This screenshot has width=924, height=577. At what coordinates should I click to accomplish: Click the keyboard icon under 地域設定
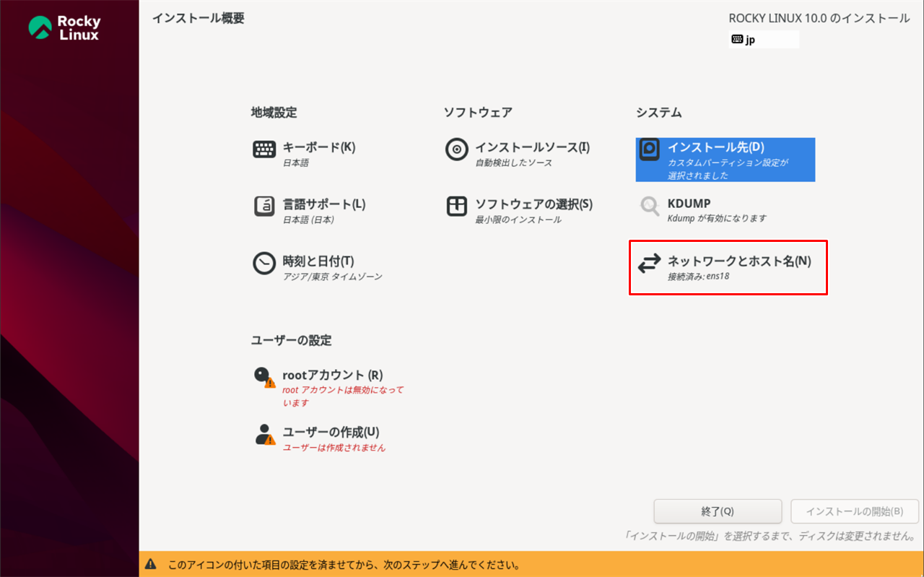point(264,149)
